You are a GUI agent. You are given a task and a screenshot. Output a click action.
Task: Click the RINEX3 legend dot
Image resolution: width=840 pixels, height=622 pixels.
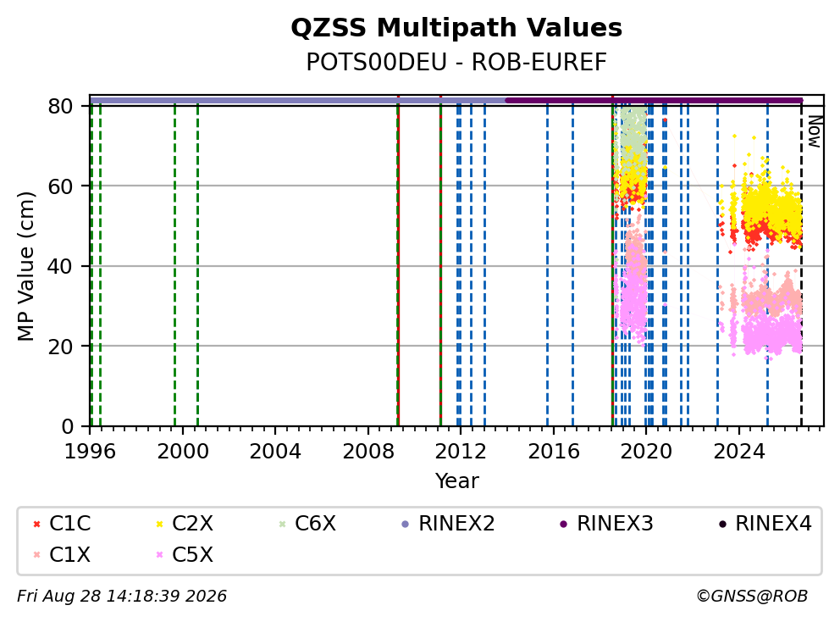pos(563,524)
